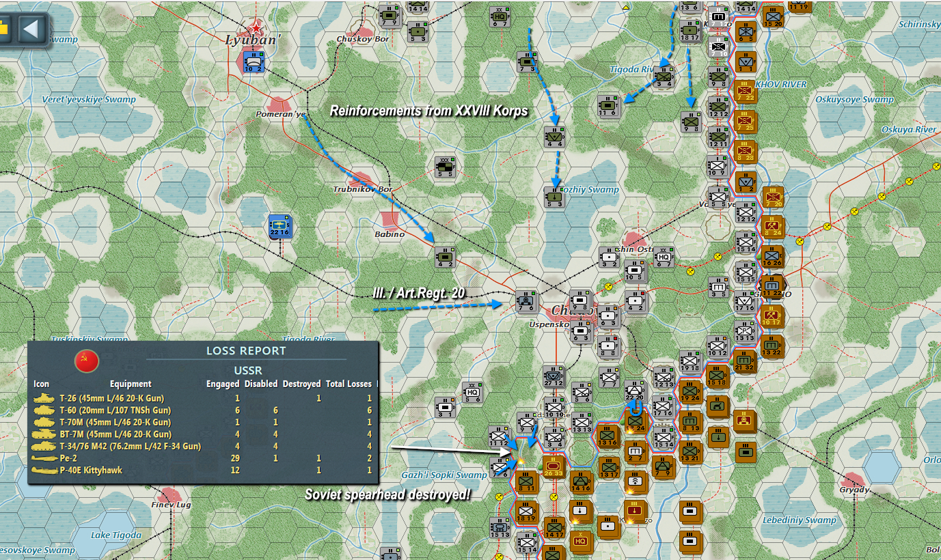Click the Babino town label on map

point(390,234)
